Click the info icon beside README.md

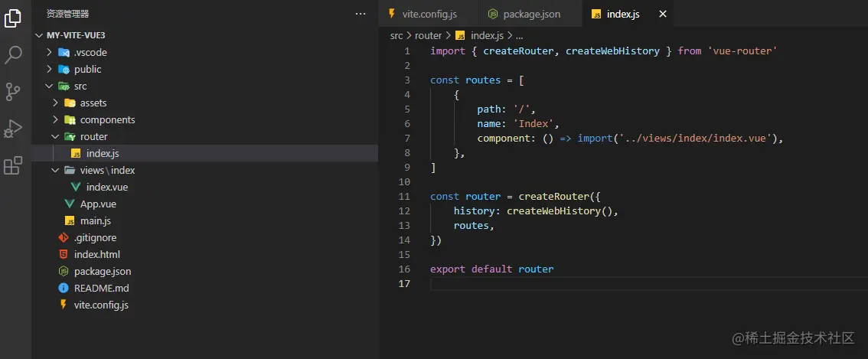(x=64, y=288)
